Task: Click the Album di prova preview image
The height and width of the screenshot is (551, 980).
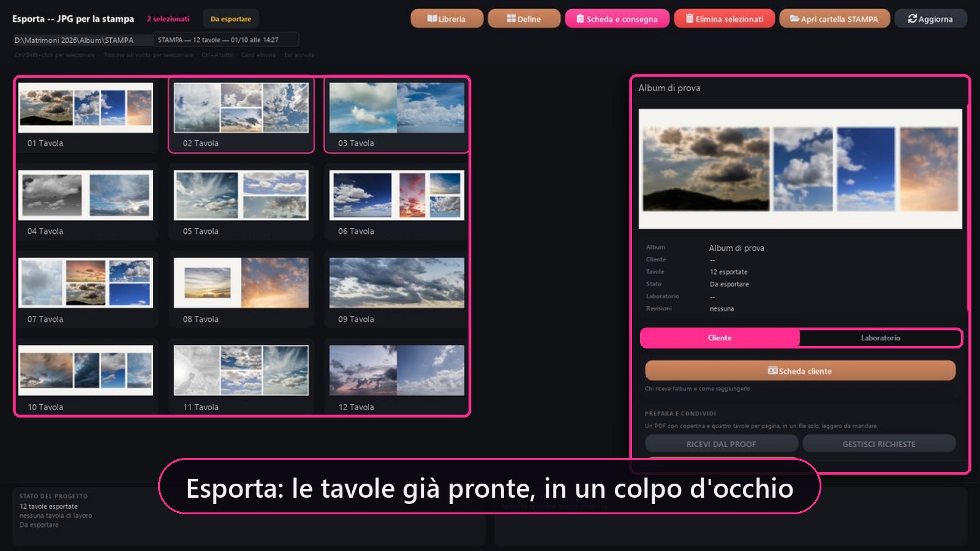Action: [800, 169]
